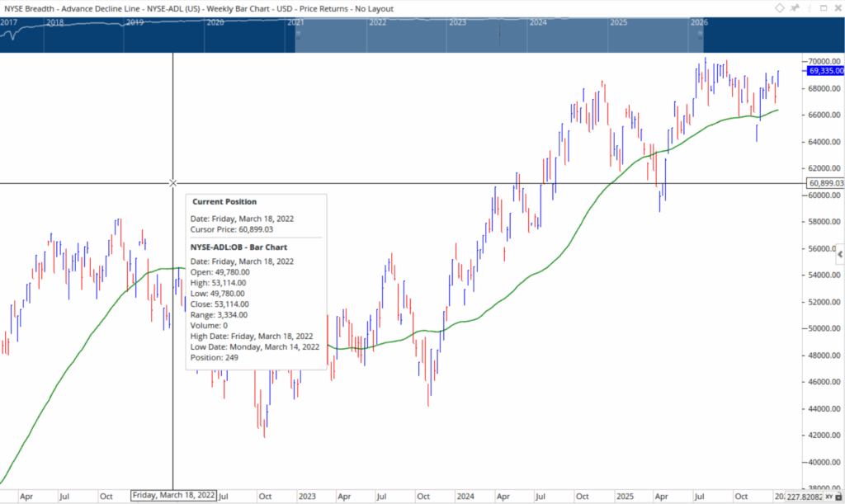Click the diamond icon in the title bar
This screenshot has width=845, height=504.
[780, 8]
